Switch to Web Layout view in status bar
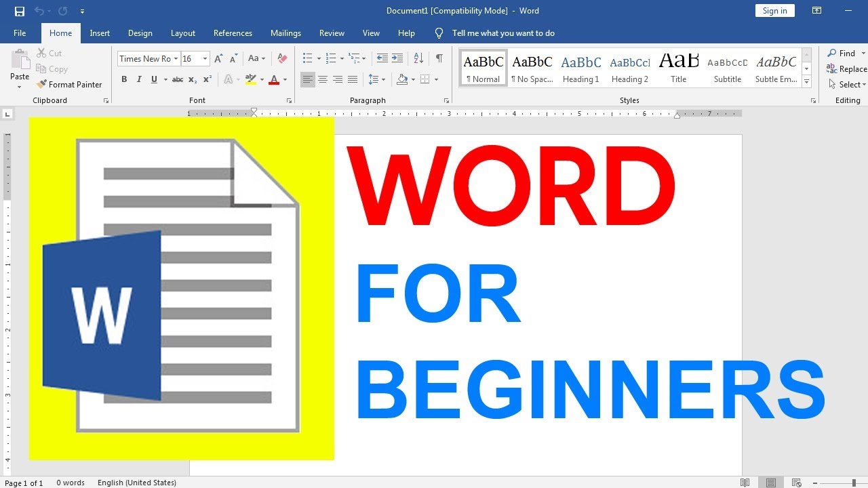The width and height of the screenshot is (868, 488). pos(797,483)
